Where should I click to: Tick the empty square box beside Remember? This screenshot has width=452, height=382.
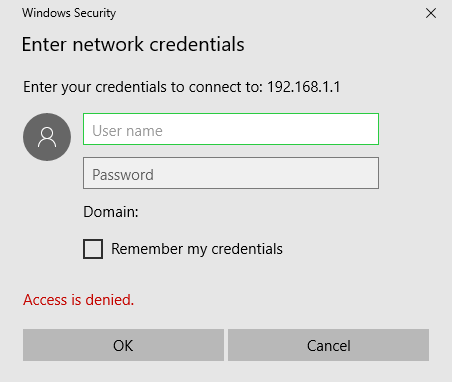pyautogui.click(x=93, y=249)
